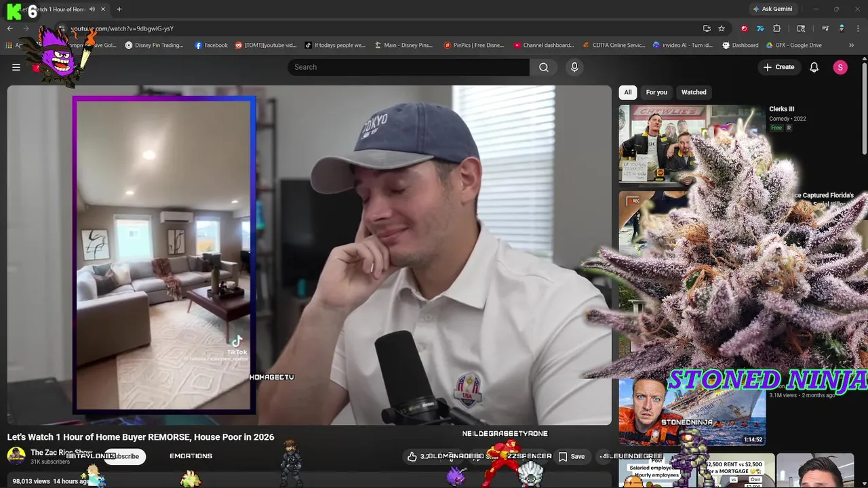Like the video with the thumbs-up button
This screenshot has width=868, height=488.
pyautogui.click(x=412, y=456)
